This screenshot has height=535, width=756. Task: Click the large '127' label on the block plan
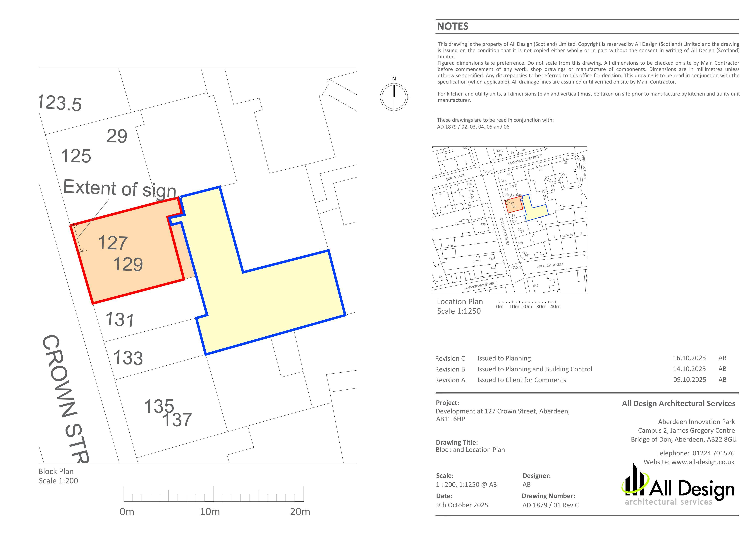[113, 243]
